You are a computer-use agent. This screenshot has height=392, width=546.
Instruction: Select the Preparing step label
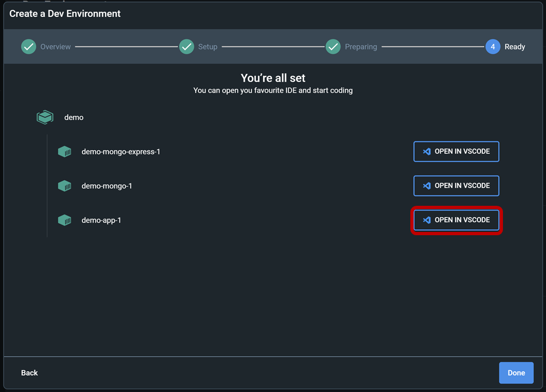361,47
